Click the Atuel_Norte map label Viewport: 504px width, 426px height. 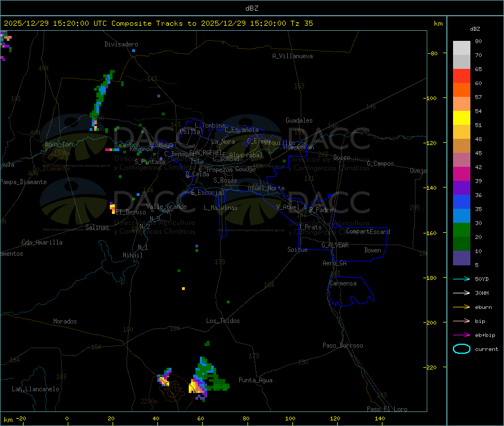coord(266,188)
